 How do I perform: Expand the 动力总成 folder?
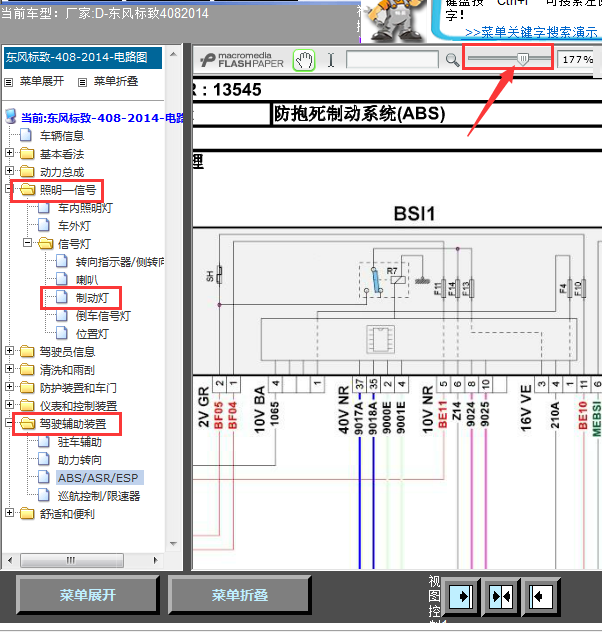point(9,171)
